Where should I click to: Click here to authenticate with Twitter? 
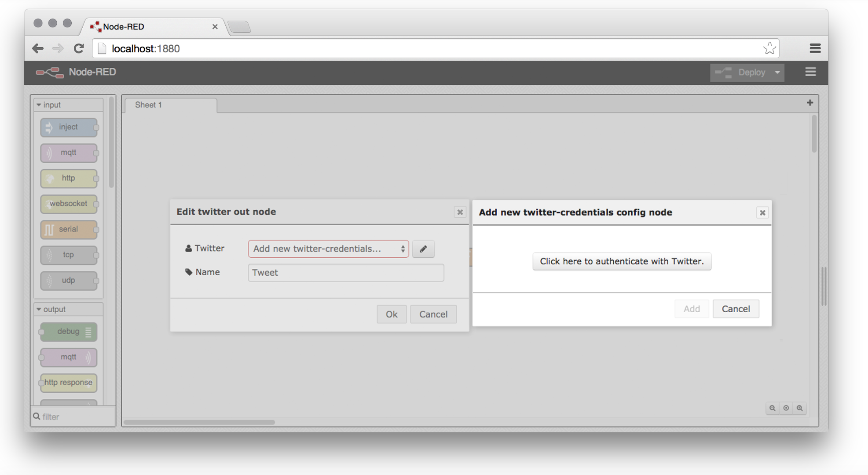622,261
